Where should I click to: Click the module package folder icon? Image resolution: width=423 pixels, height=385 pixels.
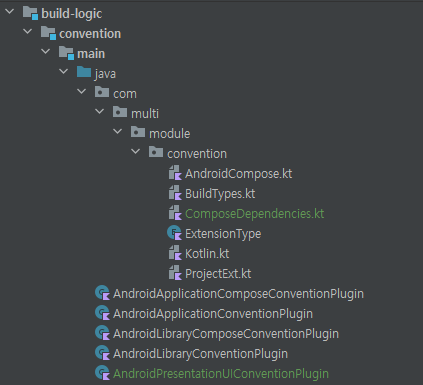tap(138, 132)
